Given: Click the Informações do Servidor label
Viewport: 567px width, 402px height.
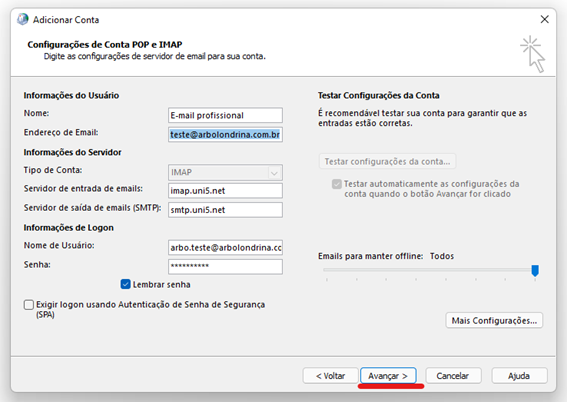Looking at the screenshot, I should click(x=72, y=152).
